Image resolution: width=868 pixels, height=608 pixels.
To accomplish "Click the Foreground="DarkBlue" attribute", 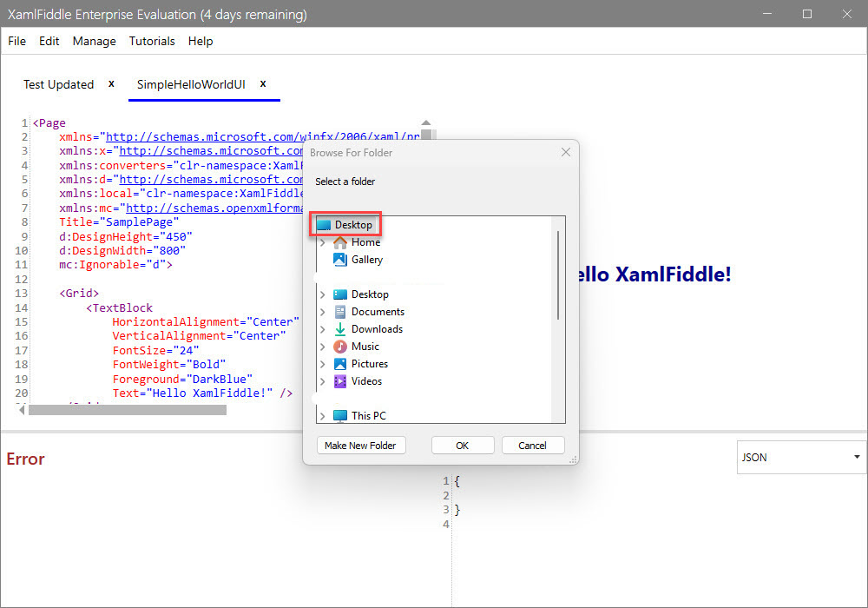I will (182, 379).
